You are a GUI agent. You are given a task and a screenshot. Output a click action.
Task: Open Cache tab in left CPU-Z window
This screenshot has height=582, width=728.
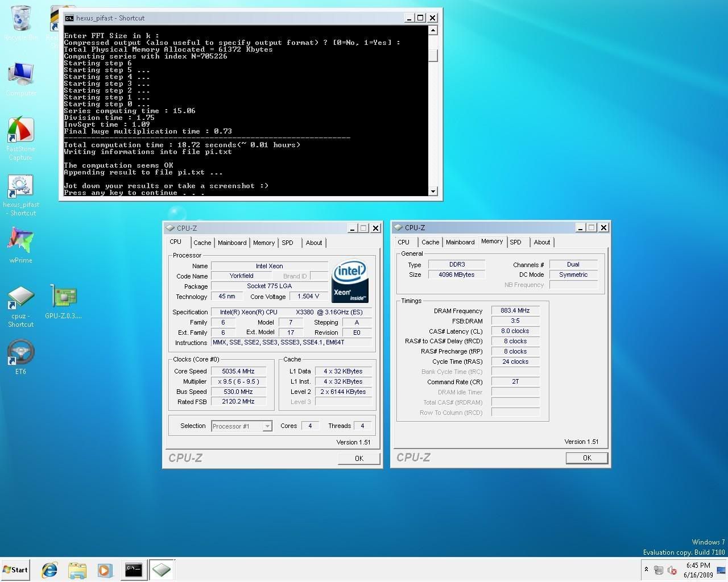202,243
